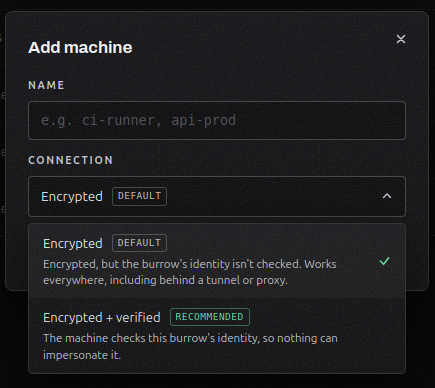Click the CONNECTION field label
The image size is (435, 388).
[71, 160]
